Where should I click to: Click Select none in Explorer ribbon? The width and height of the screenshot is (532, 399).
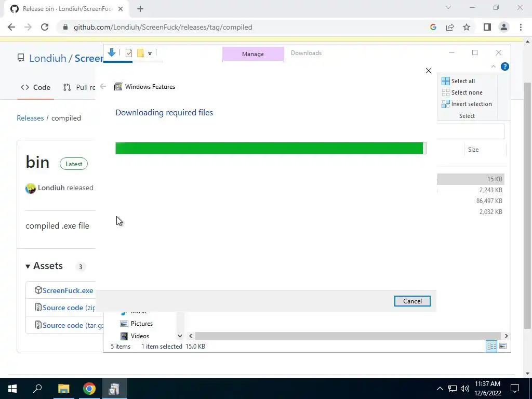point(462,92)
